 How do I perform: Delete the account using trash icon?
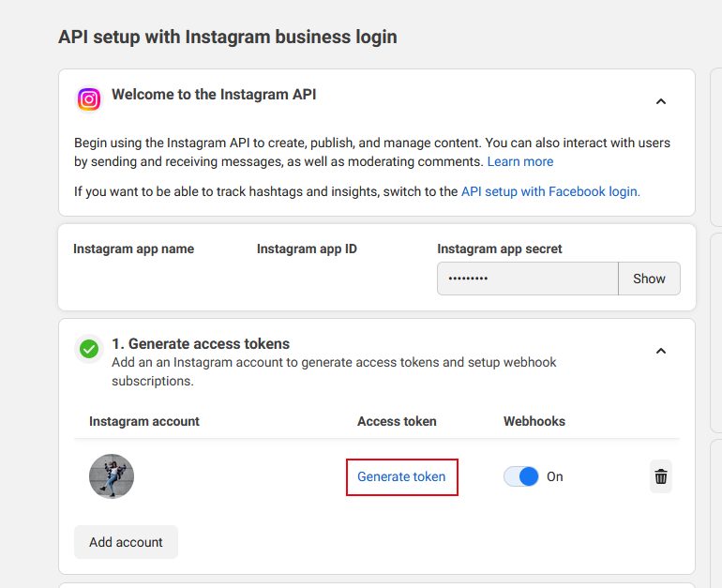click(x=661, y=476)
